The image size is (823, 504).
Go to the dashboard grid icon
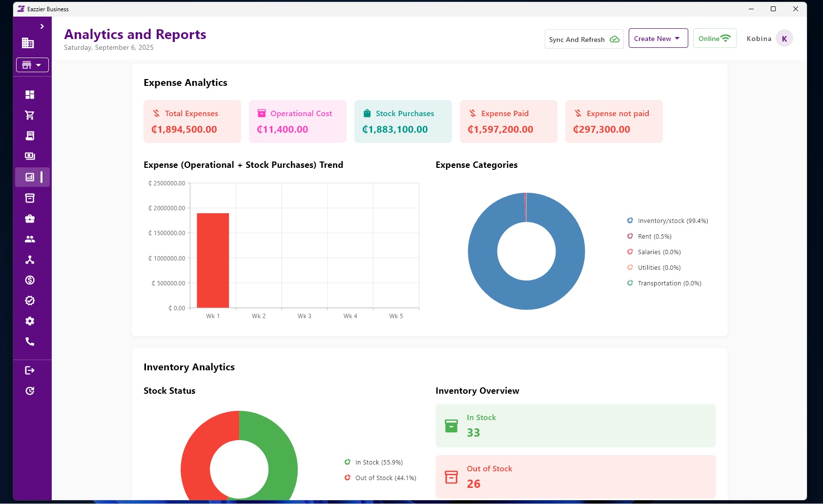pos(30,95)
